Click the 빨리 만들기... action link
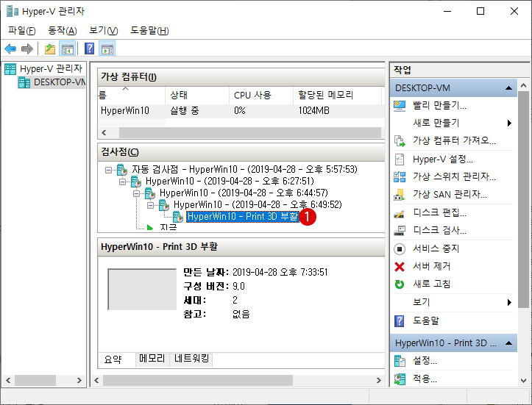 coord(439,105)
